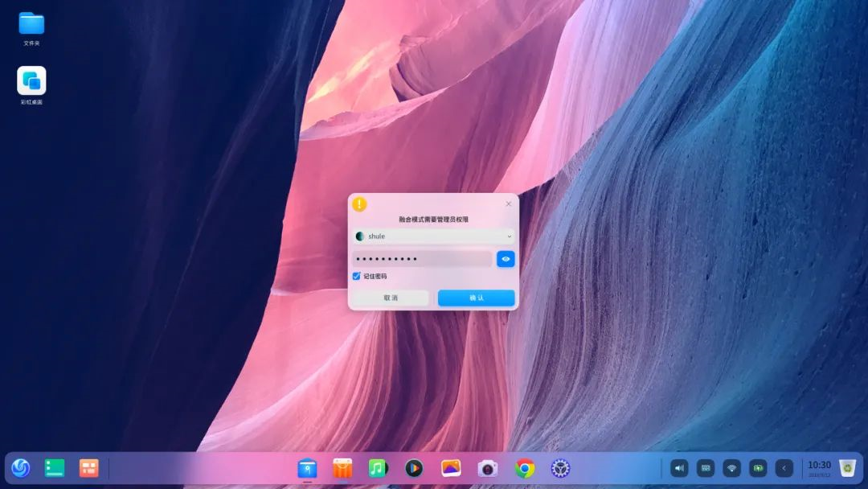Image resolution: width=868 pixels, height=489 pixels.
Task: Close the authentication dialog with X
Action: pos(508,203)
